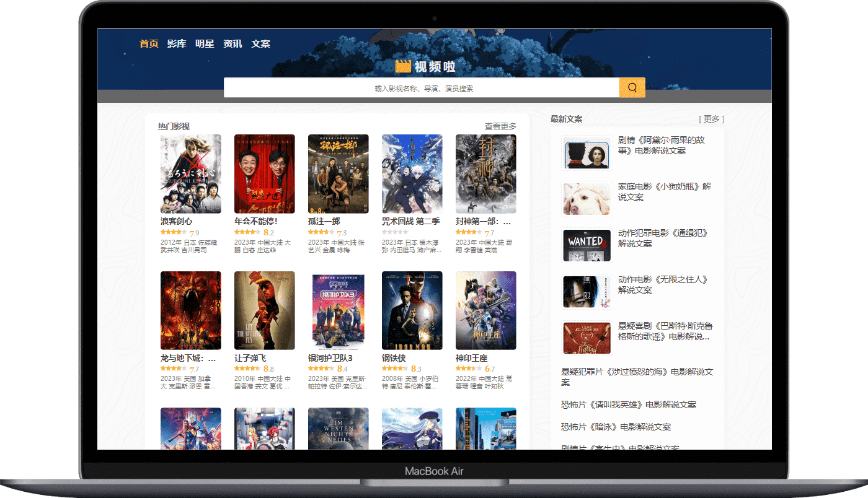Click the star rating under 神印王座

[x=469, y=368]
